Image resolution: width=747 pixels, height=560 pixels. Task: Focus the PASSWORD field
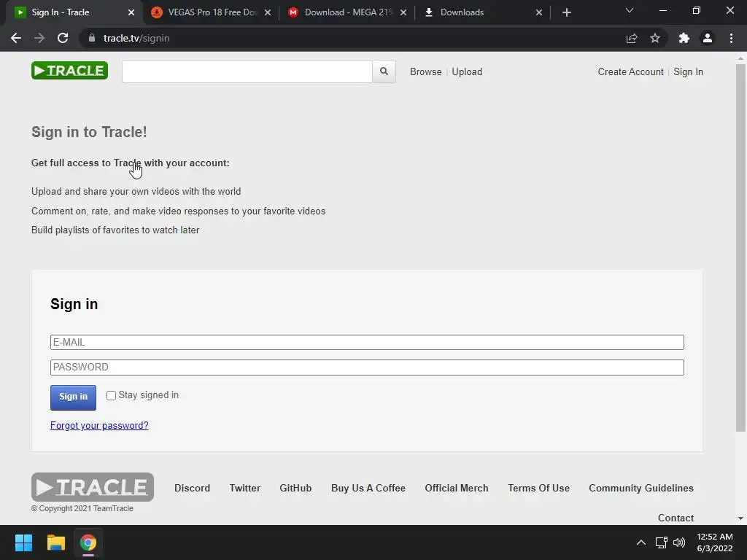click(x=367, y=367)
